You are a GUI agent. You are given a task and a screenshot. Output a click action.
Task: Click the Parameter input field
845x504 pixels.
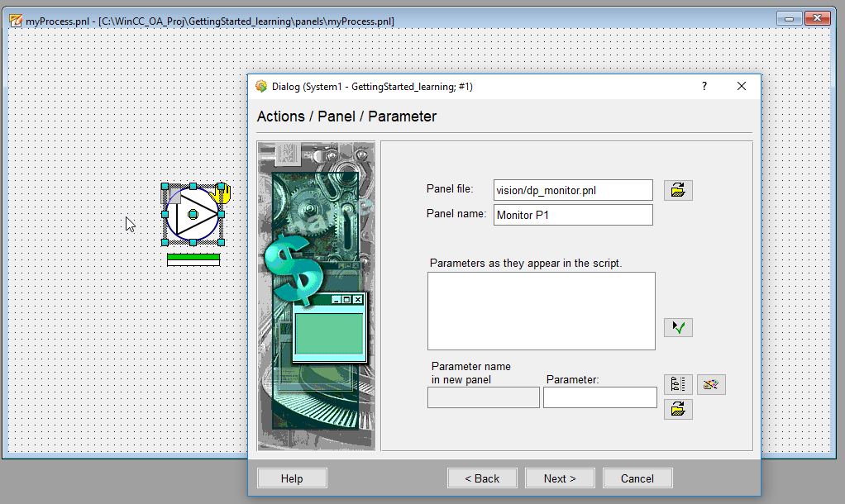pos(599,397)
